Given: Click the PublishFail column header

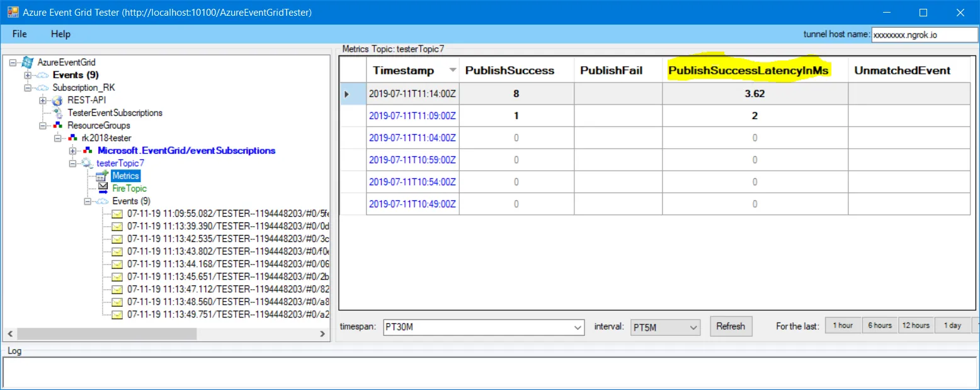Looking at the screenshot, I should pyautogui.click(x=618, y=71).
